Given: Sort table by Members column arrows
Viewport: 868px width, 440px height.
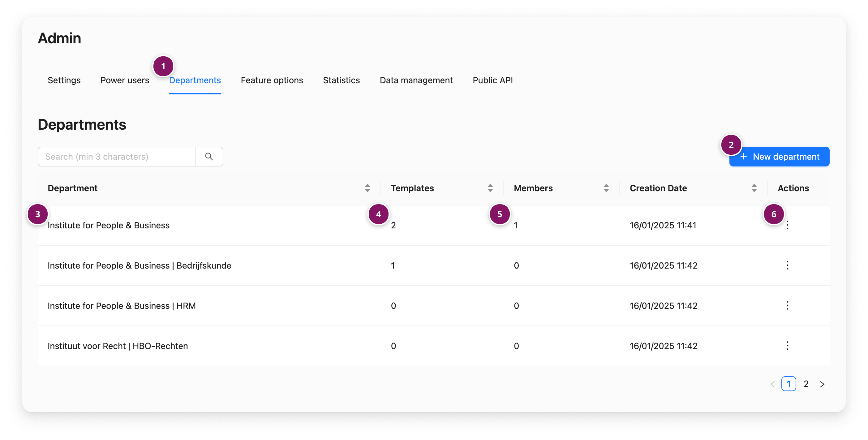Looking at the screenshot, I should (606, 188).
